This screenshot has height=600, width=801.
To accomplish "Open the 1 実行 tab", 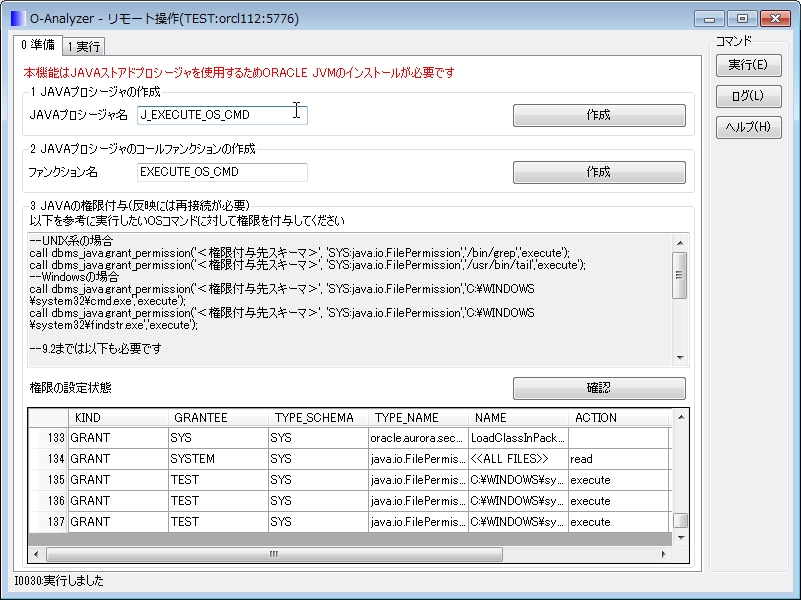I will point(84,46).
